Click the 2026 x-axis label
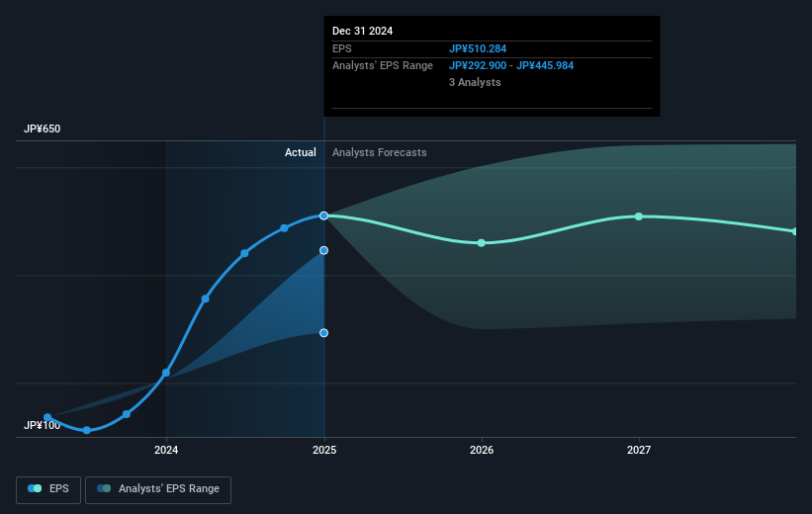This screenshot has width=812, height=514. (482, 450)
